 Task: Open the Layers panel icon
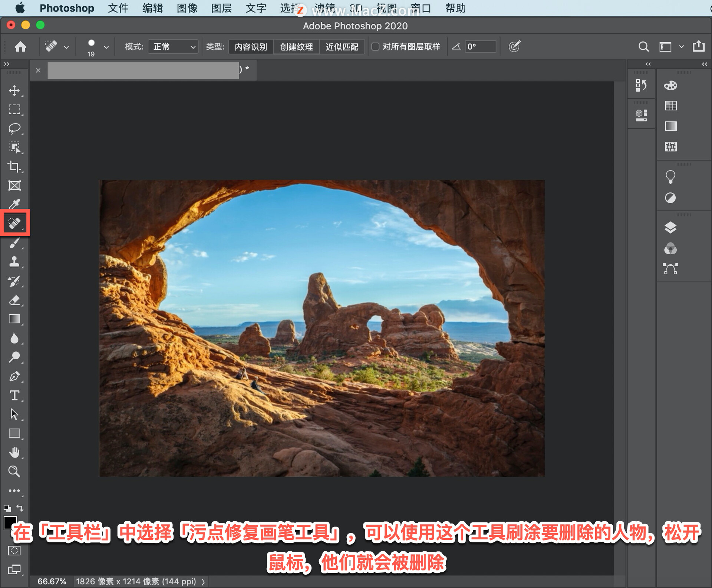[670, 227]
